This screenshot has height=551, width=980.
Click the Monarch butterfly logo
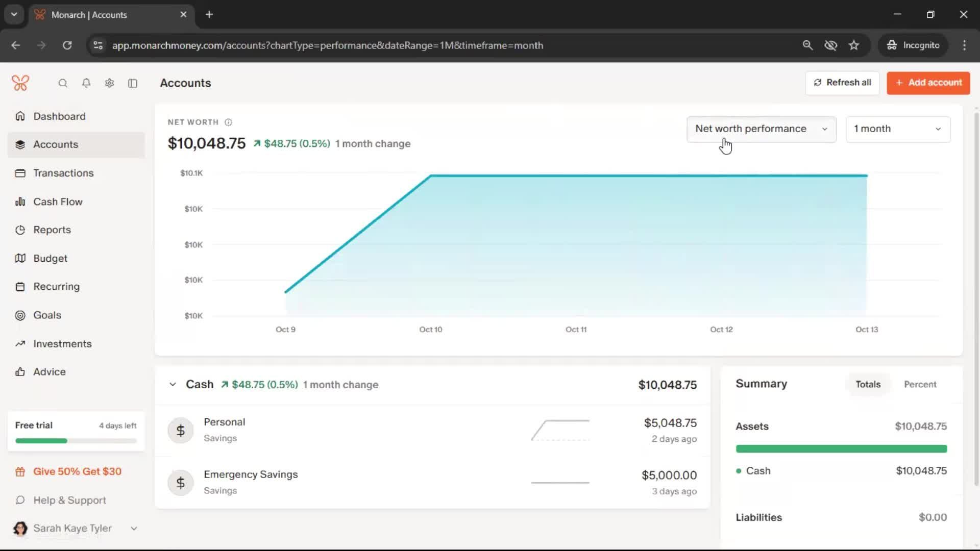20,83
